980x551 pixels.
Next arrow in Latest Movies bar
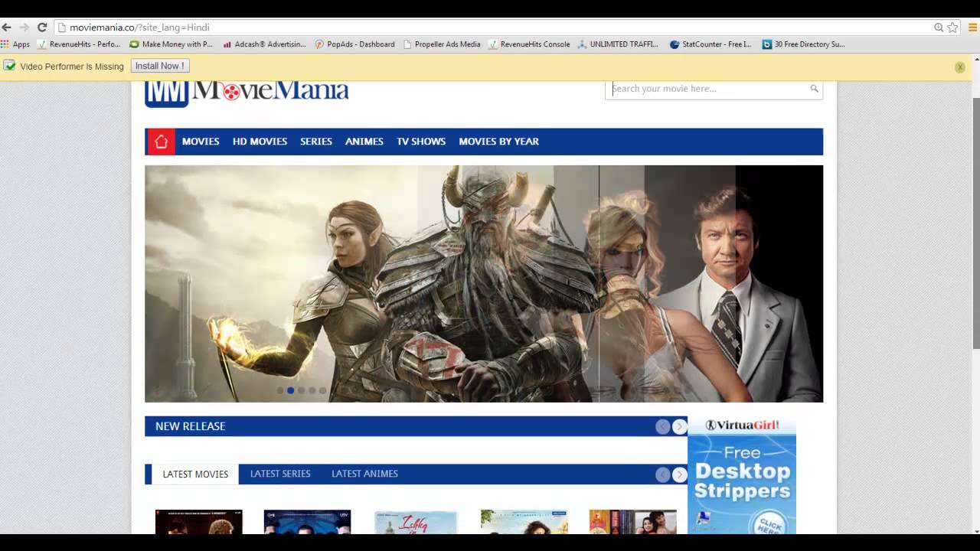click(x=680, y=475)
